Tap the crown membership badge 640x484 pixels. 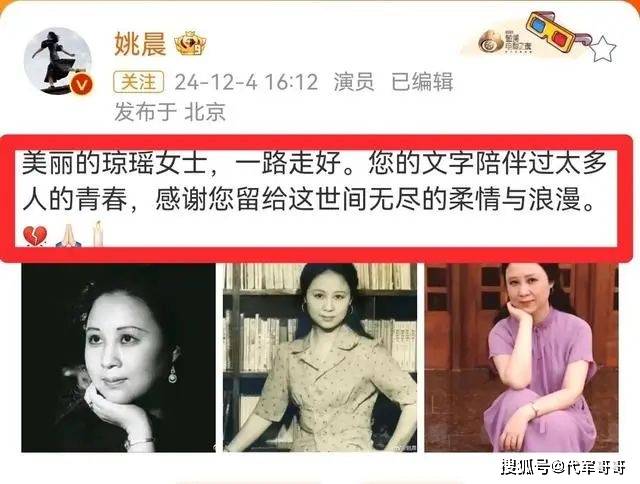pos(190,43)
